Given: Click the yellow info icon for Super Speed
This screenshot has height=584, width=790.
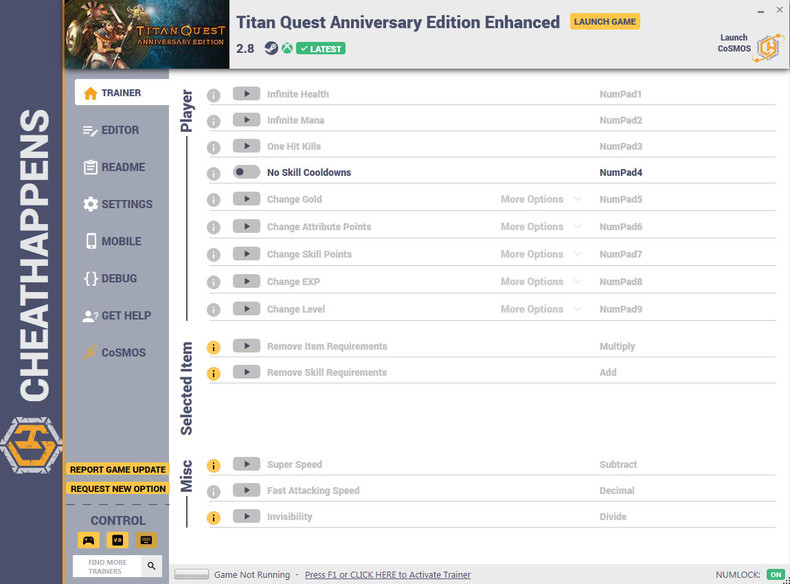Looking at the screenshot, I should pos(214,466).
